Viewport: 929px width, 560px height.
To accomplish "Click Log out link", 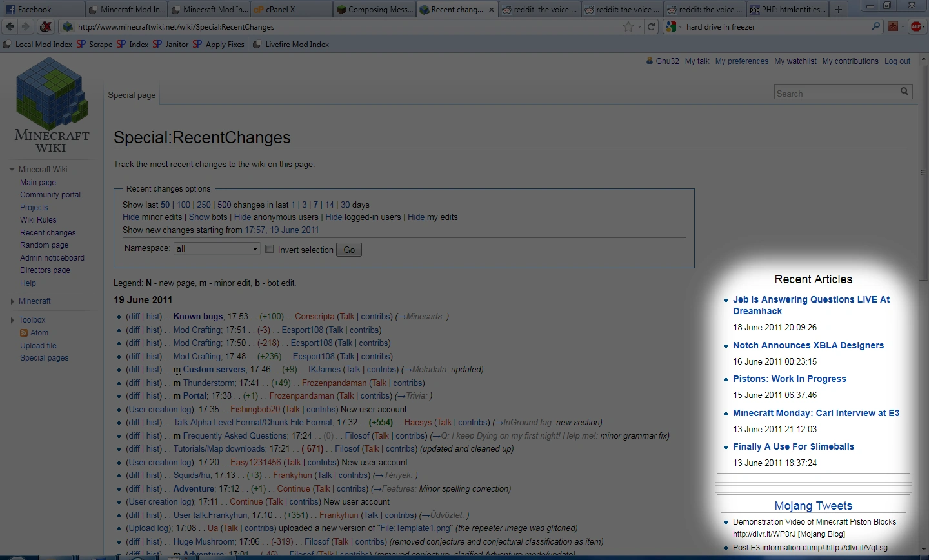I will coord(897,61).
